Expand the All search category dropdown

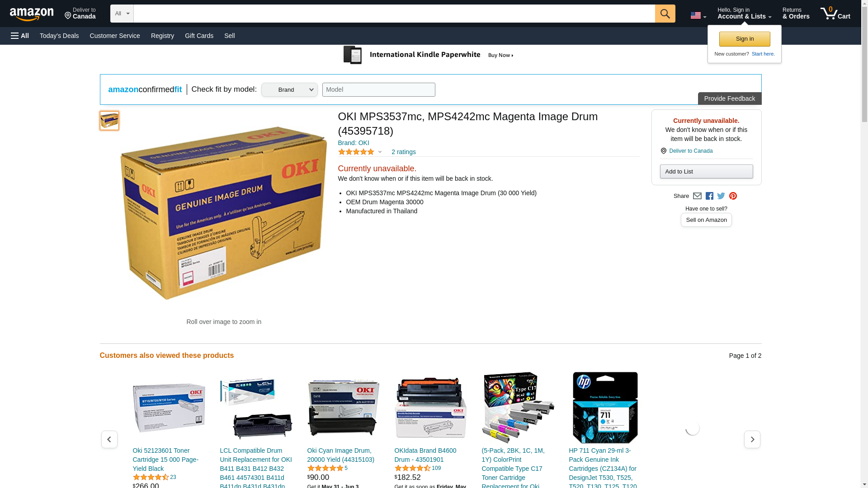[122, 14]
